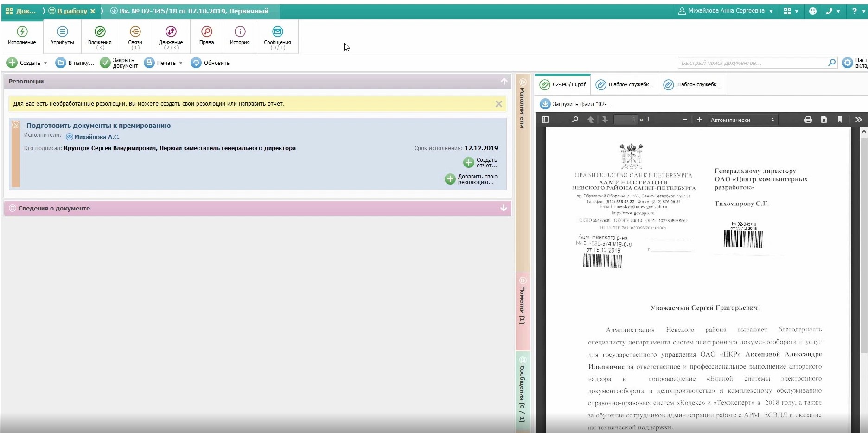
Task: Open more tools in PDF viewer
Action: tap(859, 120)
